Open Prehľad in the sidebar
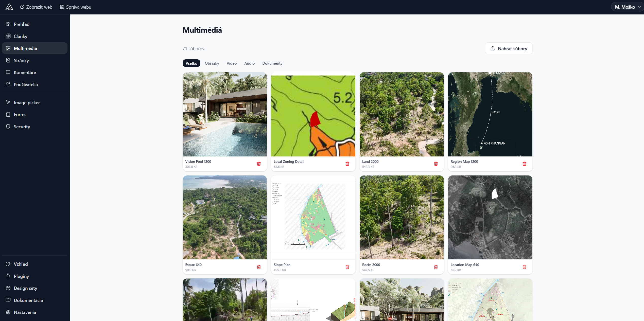 [x=34, y=24]
